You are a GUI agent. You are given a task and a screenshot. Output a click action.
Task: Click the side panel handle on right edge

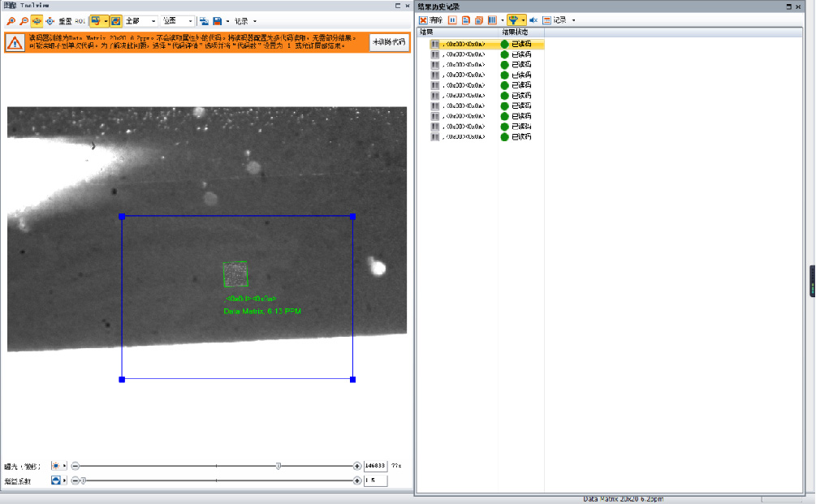click(x=813, y=282)
